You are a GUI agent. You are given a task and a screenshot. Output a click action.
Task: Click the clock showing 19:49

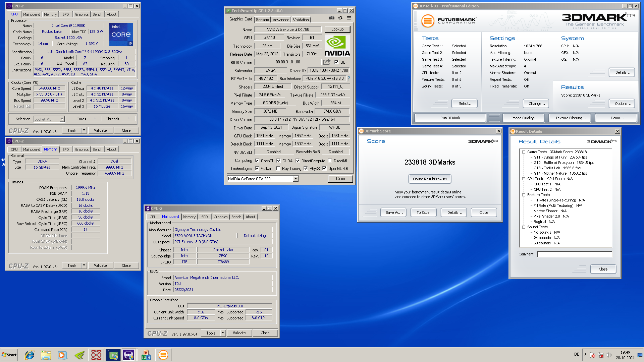coord(625,352)
